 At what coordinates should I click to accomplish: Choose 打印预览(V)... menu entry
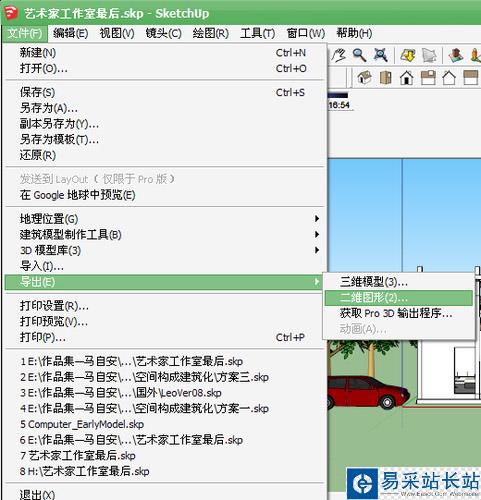tap(164, 321)
